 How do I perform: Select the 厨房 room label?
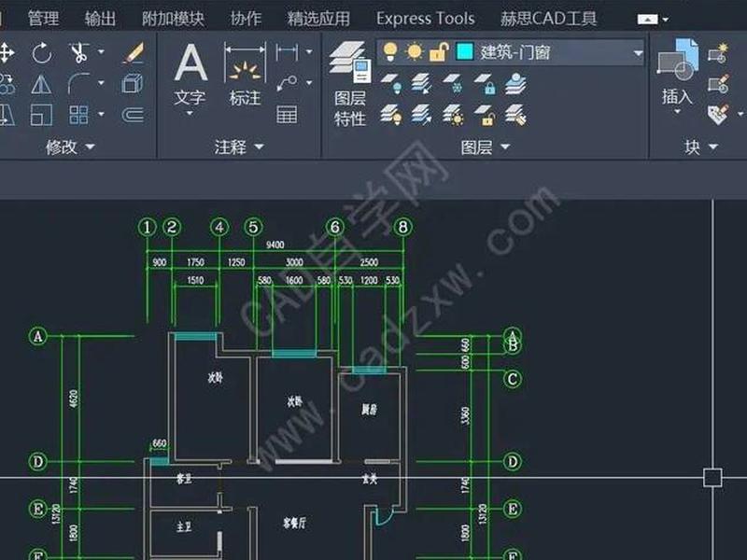pos(369,410)
